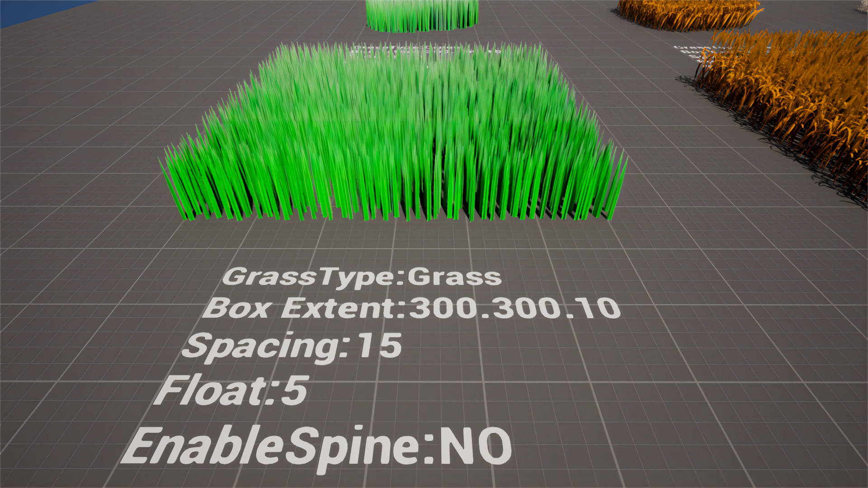Select the 'Spacing:15' text label
This screenshot has height=488, width=868.
click(292, 347)
